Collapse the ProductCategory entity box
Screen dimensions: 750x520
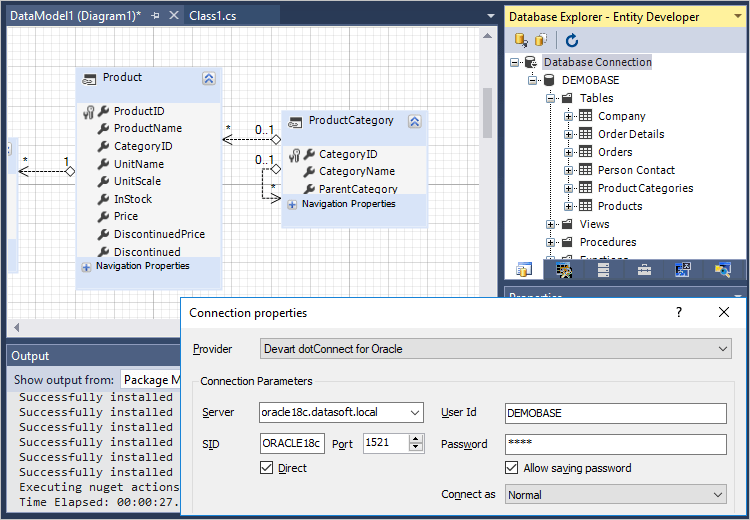point(414,122)
